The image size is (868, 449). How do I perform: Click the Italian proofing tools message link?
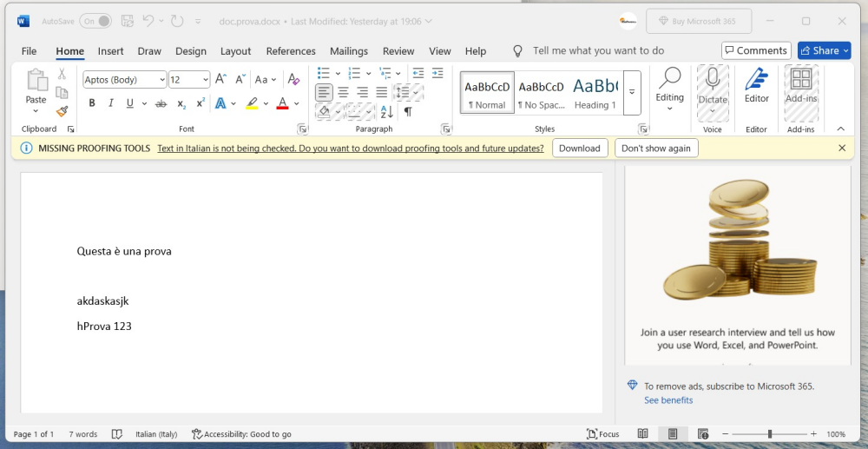click(x=351, y=149)
